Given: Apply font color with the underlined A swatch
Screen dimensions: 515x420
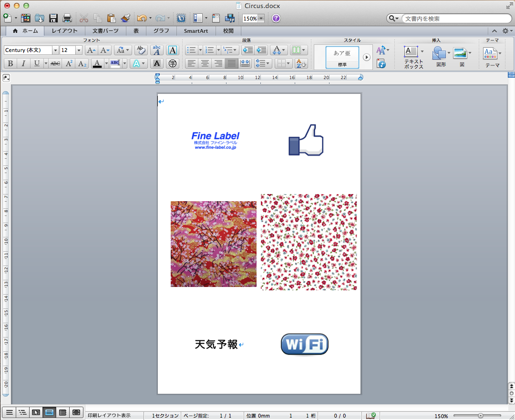Looking at the screenshot, I should click(97, 63).
